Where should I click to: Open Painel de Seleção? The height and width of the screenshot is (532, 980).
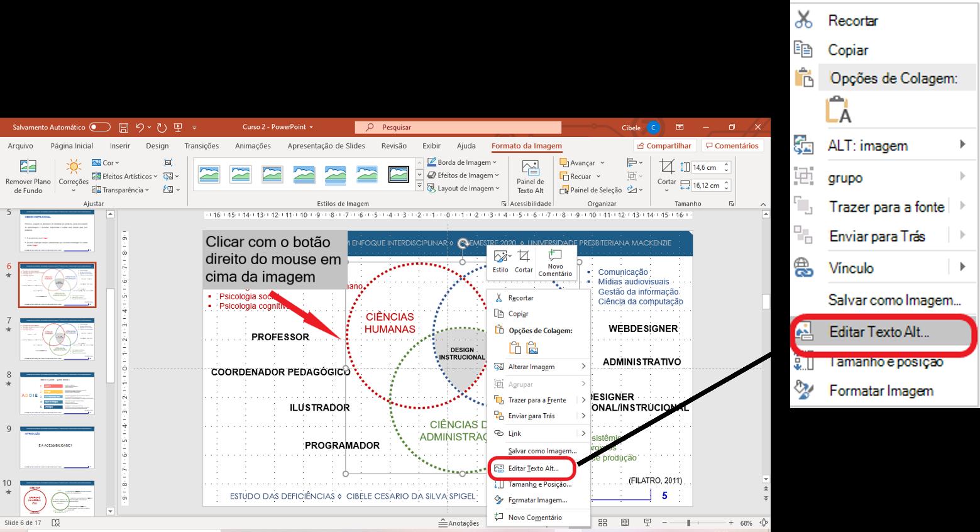pyautogui.click(x=591, y=190)
